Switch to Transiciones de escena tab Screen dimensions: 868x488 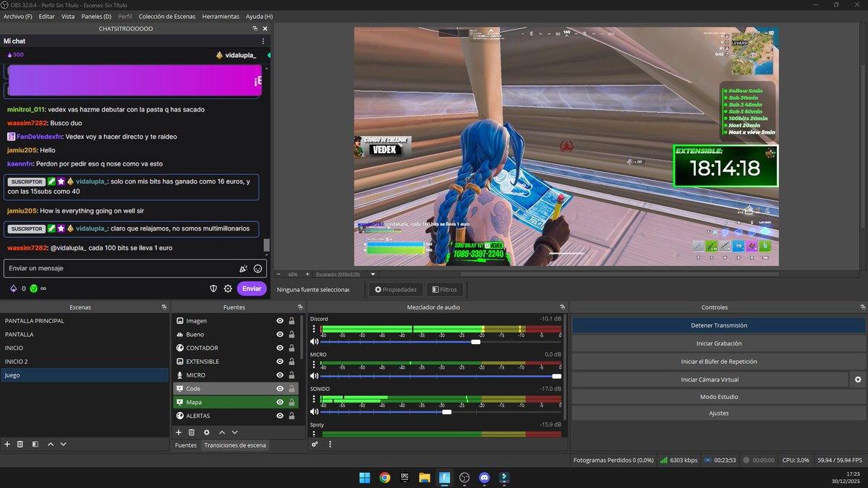tap(234, 445)
